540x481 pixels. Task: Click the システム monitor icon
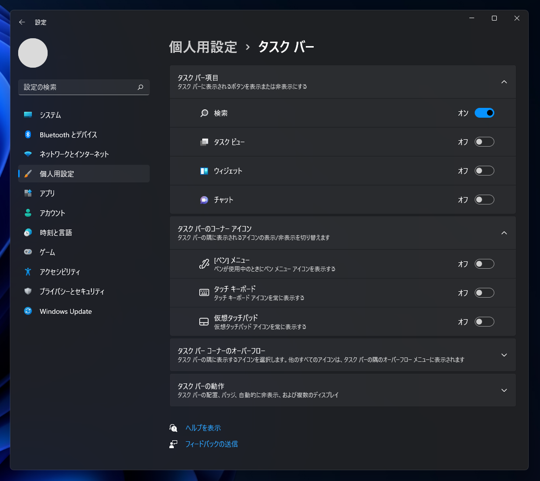coord(28,115)
